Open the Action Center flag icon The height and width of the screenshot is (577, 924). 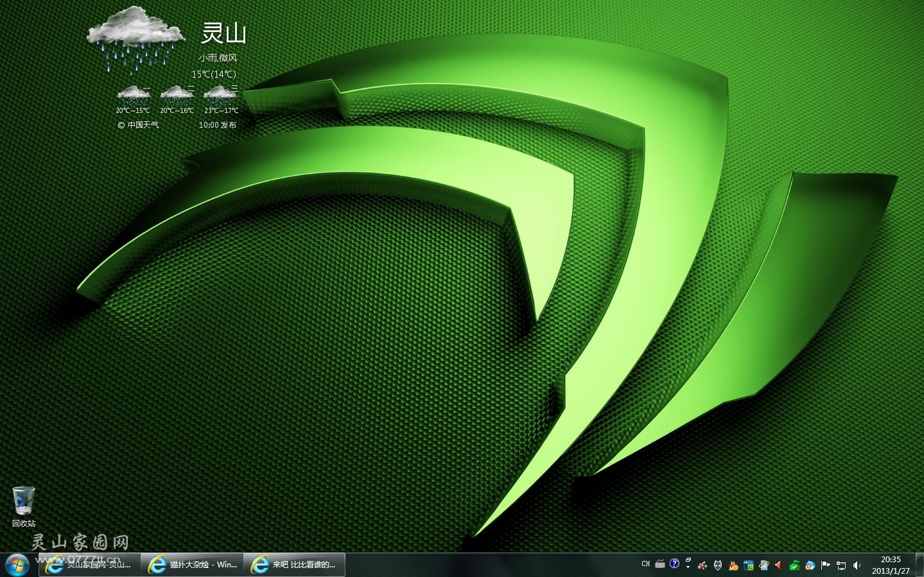pyautogui.click(x=825, y=565)
